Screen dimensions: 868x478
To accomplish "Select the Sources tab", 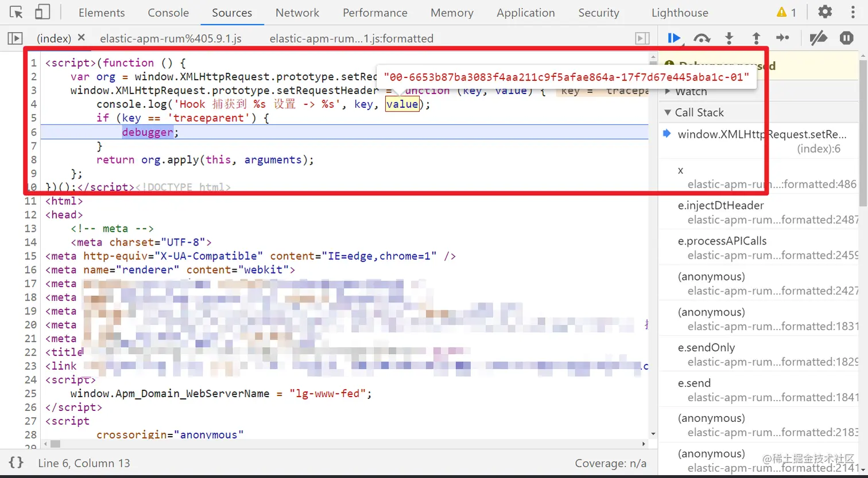I will point(232,13).
